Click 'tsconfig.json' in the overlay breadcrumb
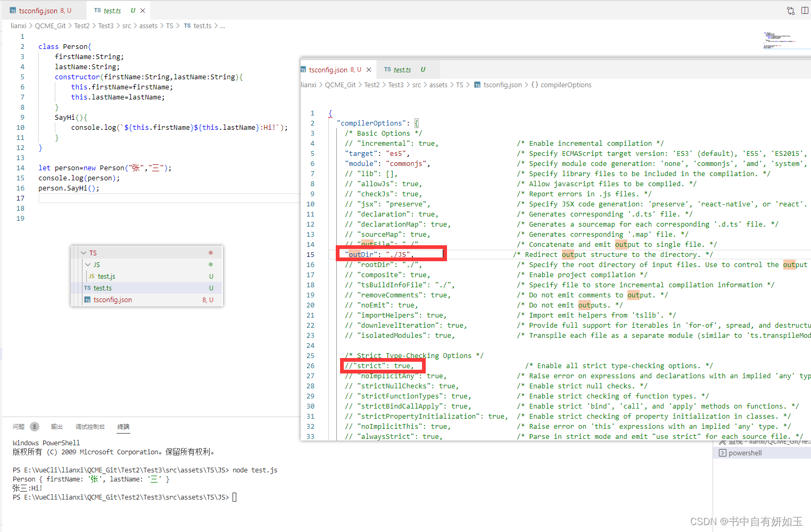Image resolution: width=811 pixels, height=532 pixels. (x=502, y=85)
